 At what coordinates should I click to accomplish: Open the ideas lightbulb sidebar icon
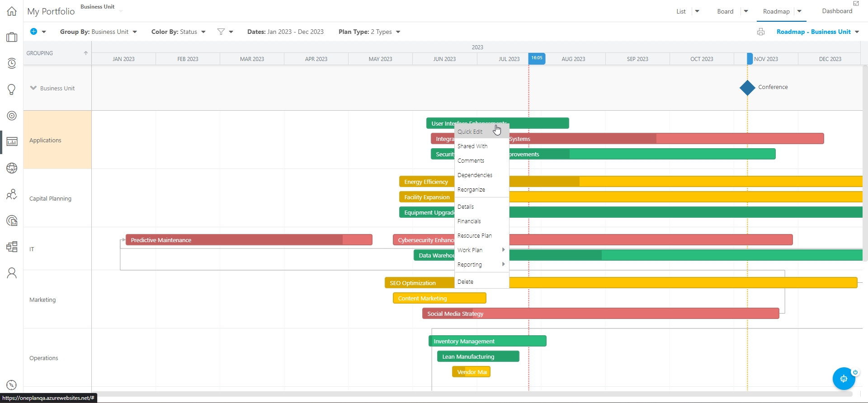[x=12, y=89]
